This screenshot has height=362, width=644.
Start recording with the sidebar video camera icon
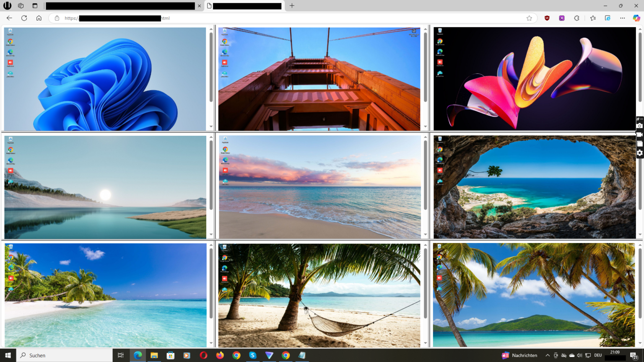coord(640,134)
